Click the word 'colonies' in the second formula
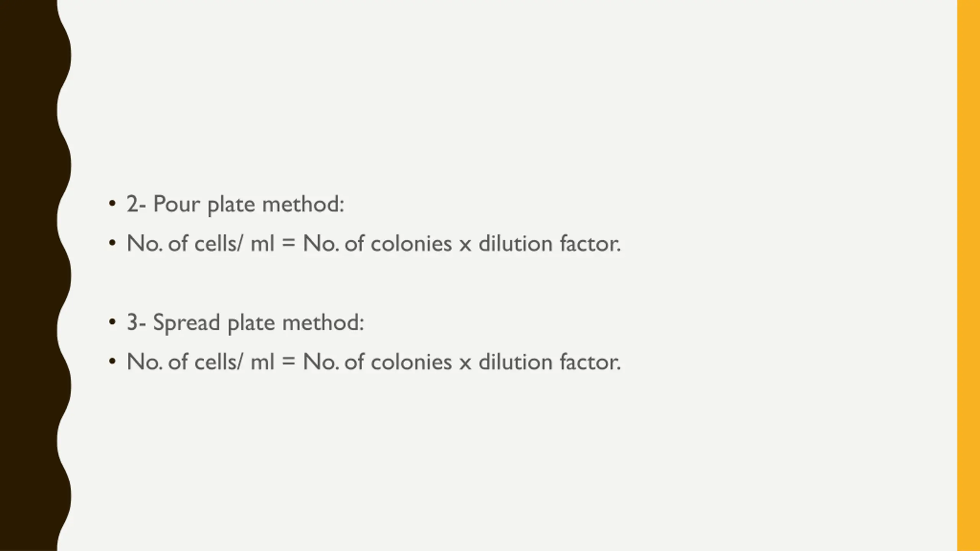 [411, 362]
